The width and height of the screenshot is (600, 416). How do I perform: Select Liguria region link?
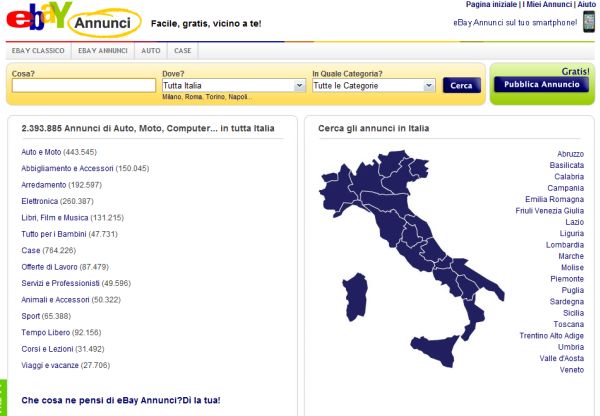click(572, 233)
